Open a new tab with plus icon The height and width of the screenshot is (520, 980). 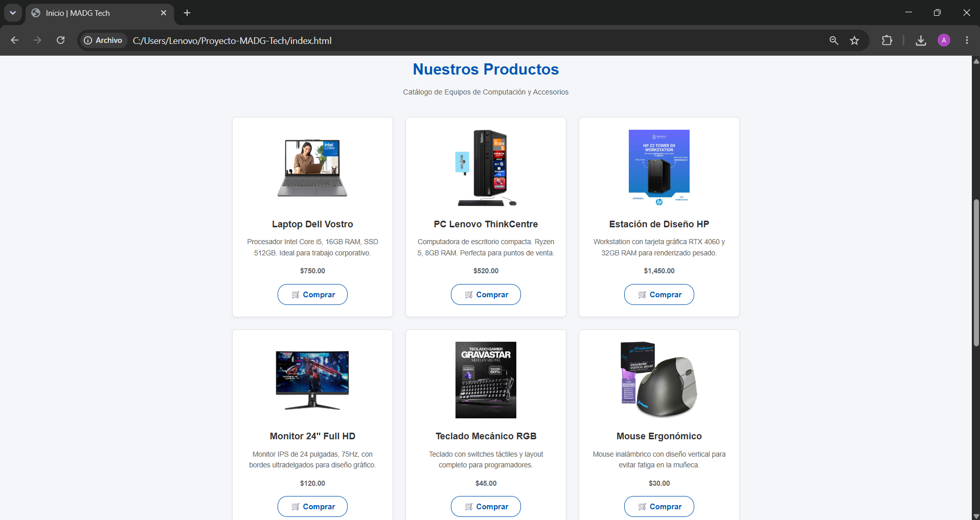(x=187, y=13)
